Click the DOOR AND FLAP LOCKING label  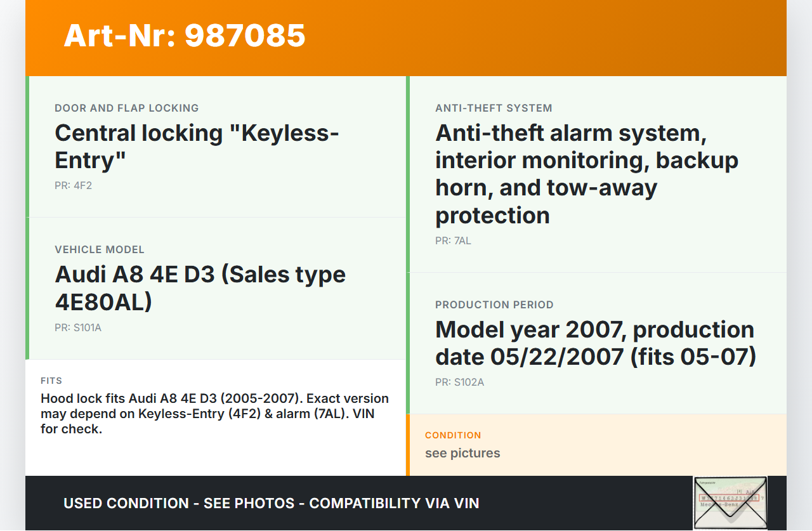pyautogui.click(x=127, y=108)
